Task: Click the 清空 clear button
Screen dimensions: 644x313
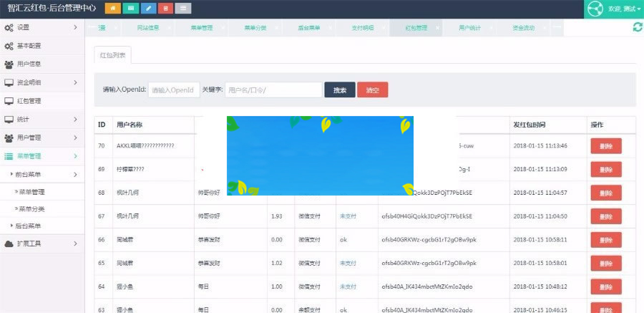Action: (x=372, y=90)
